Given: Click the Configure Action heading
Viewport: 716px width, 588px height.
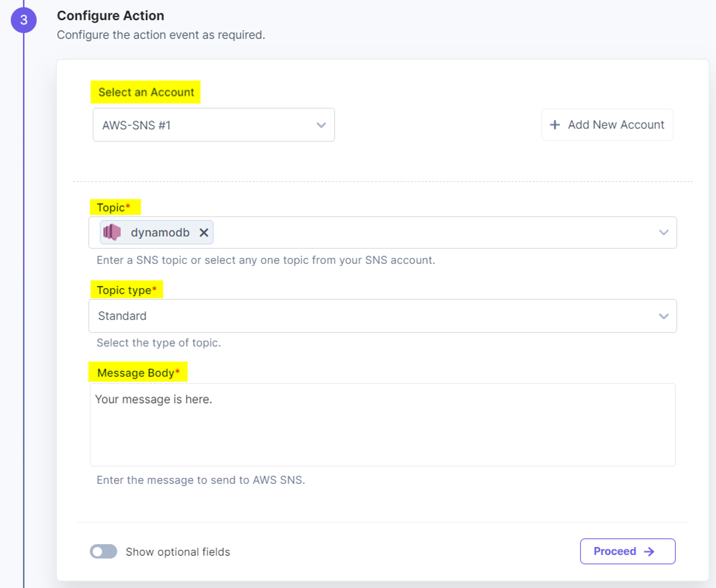Looking at the screenshot, I should pyautogui.click(x=110, y=16).
